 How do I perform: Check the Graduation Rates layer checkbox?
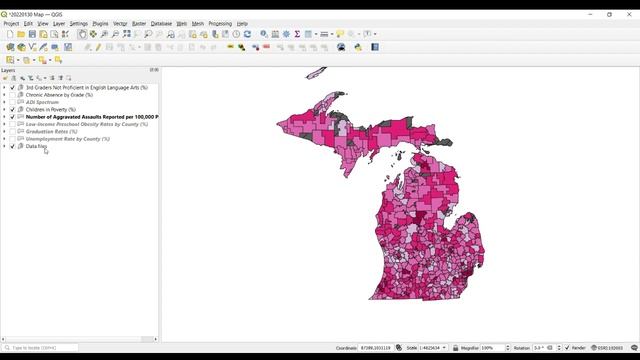(12, 132)
